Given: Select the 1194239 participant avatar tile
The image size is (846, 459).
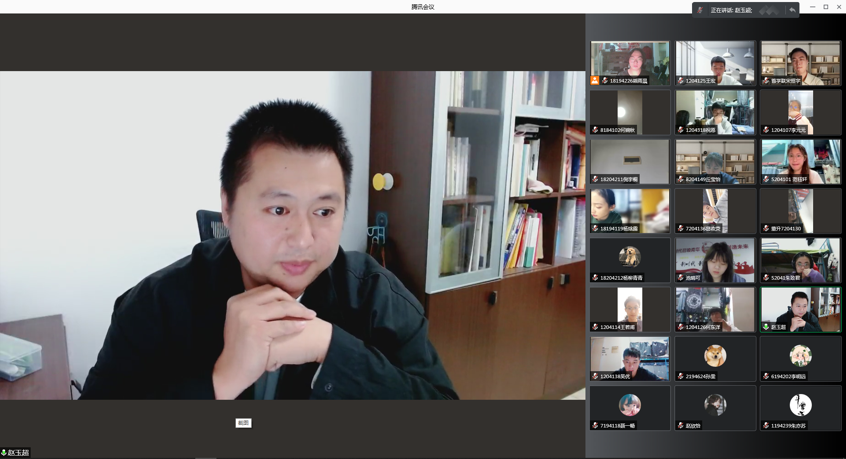Looking at the screenshot, I should tap(800, 406).
